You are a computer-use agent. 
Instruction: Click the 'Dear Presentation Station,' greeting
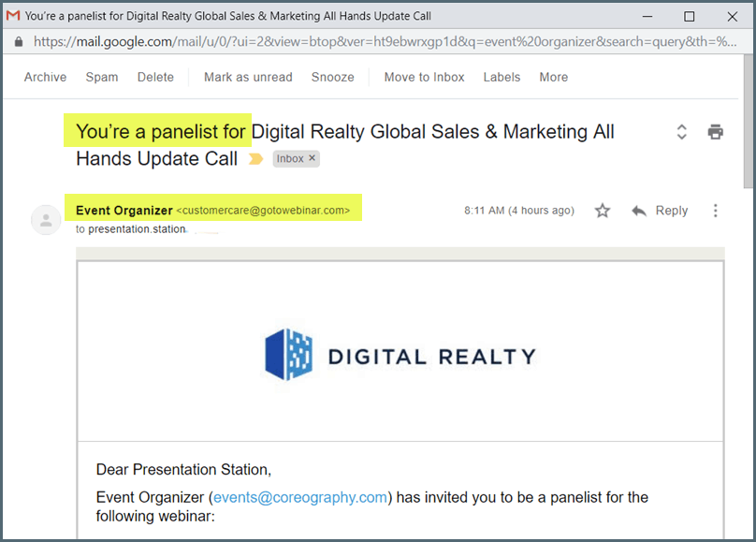coord(183,469)
